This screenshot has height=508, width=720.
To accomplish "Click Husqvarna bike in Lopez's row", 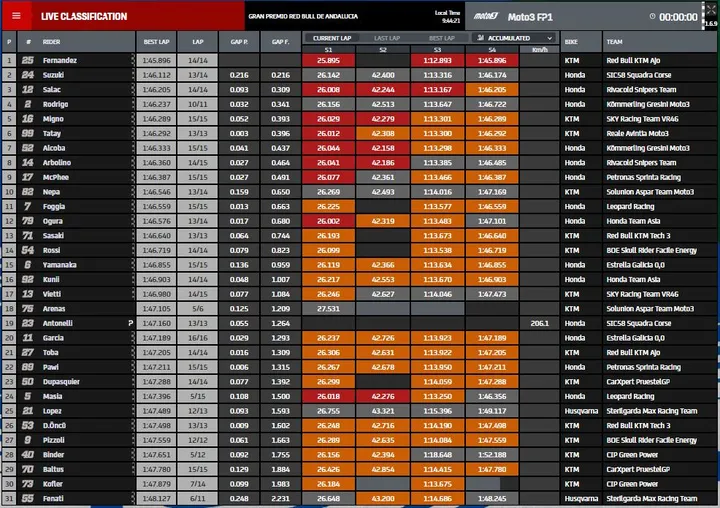I will pos(581,411).
